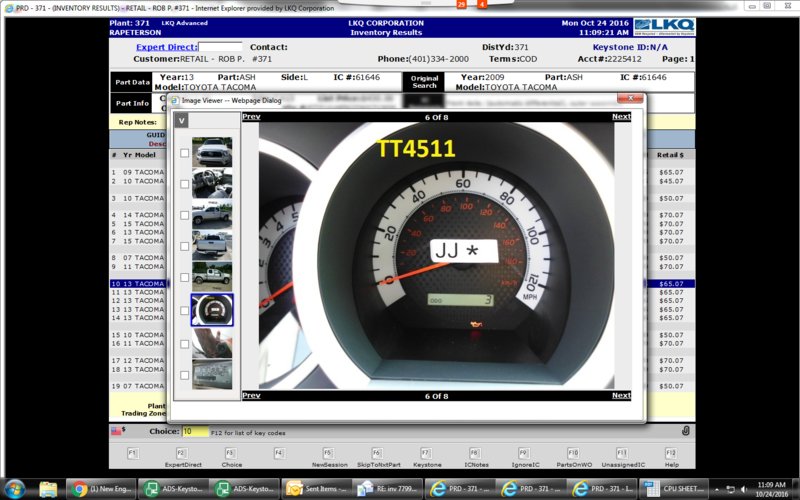Viewport: 800px width, 500px height.
Task: Click the Choice input field
Action: pyautogui.click(x=195, y=432)
